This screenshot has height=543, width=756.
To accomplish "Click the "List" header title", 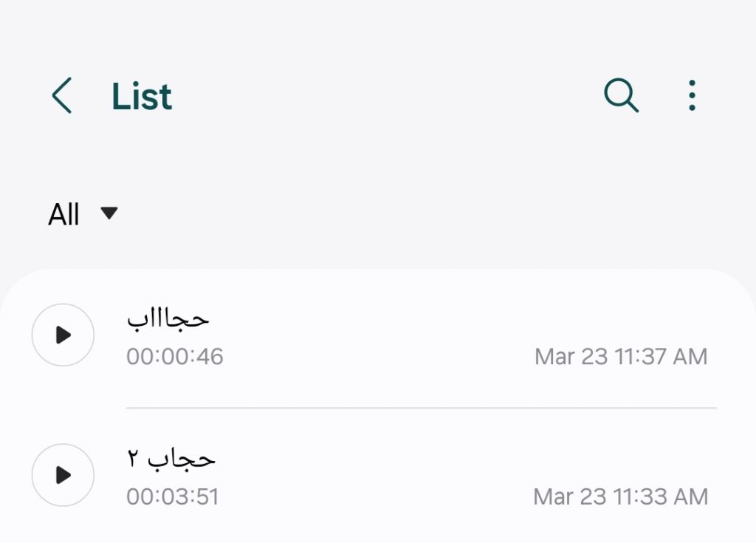I will (142, 97).
